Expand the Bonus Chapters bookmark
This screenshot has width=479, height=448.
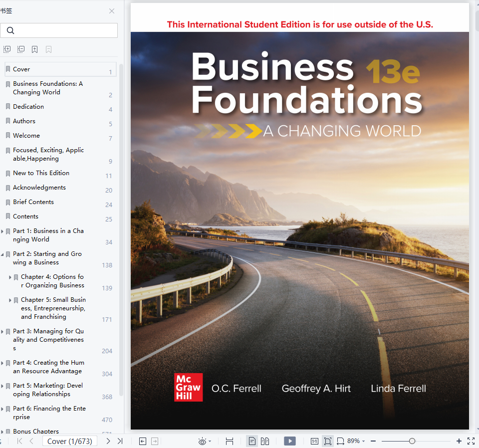[2, 432]
